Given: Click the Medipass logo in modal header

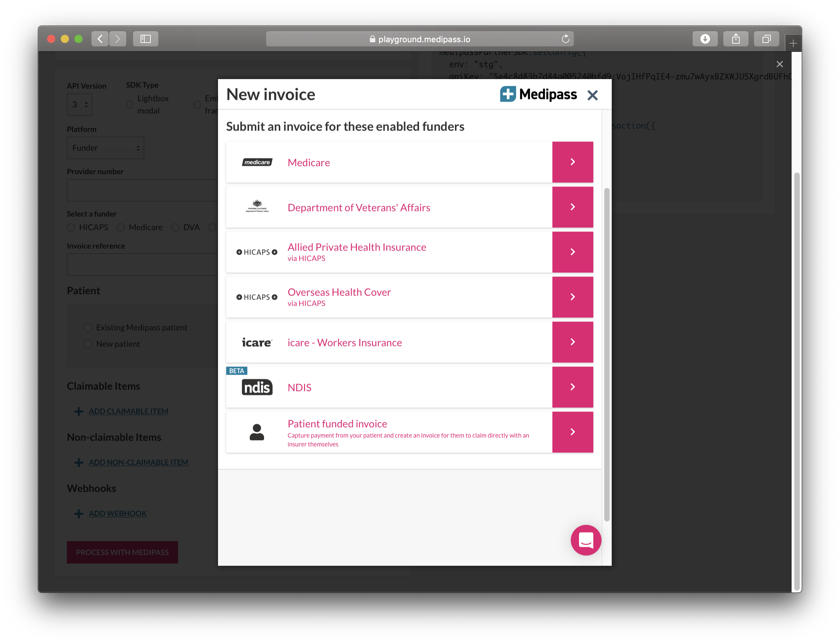Looking at the screenshot, I should 538,94.
